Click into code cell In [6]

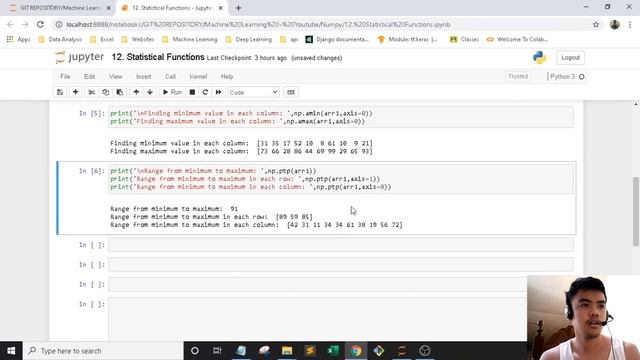pos(340,179)
